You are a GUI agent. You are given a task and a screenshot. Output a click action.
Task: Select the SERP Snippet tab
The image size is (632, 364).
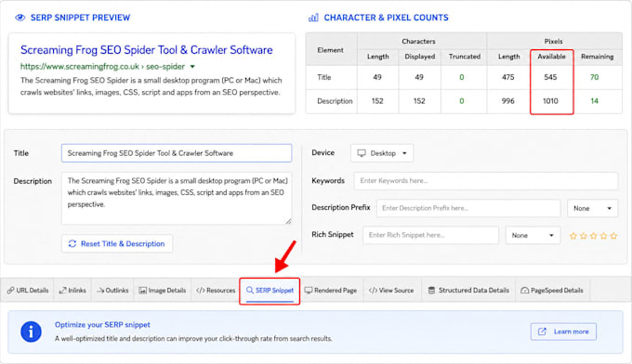click(270, 291)
